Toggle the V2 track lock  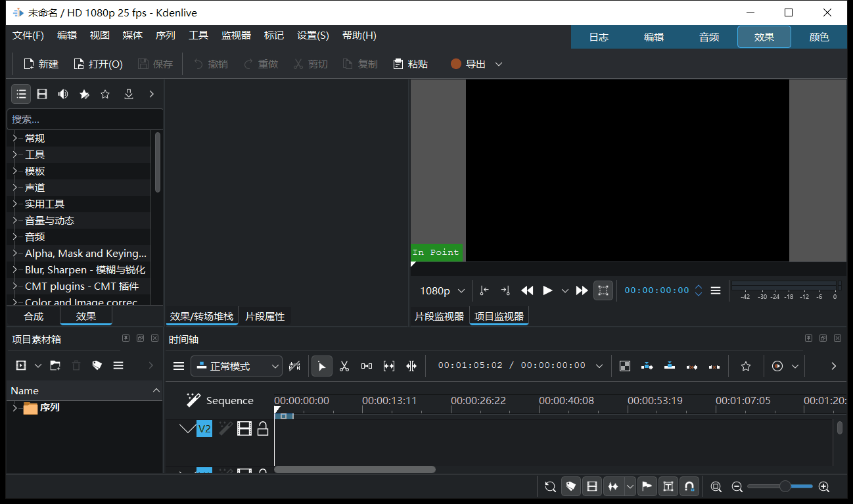(263, 429)
